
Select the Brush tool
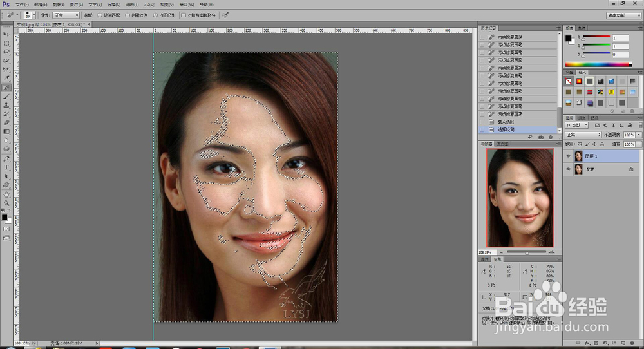tap(6, 97)
